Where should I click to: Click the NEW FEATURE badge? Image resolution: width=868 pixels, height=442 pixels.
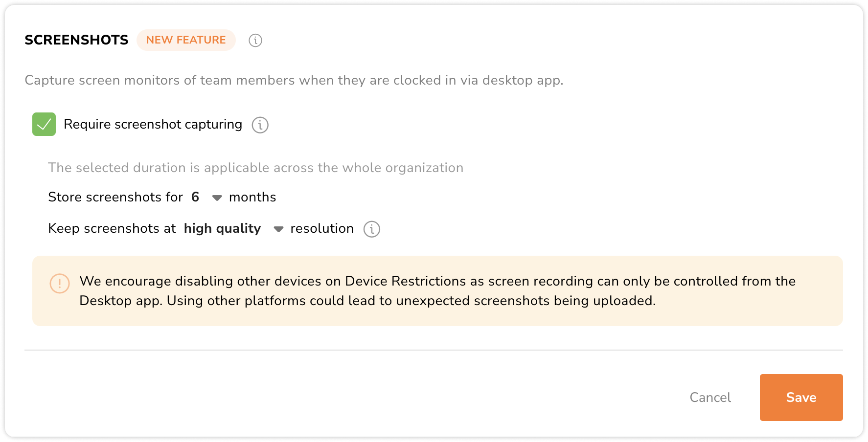(x=186, y=40)
